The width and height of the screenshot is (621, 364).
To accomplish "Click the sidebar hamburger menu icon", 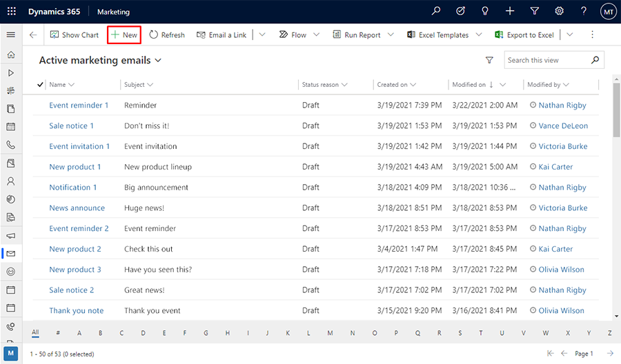I will pyautogui.click(x=11, y=35).
